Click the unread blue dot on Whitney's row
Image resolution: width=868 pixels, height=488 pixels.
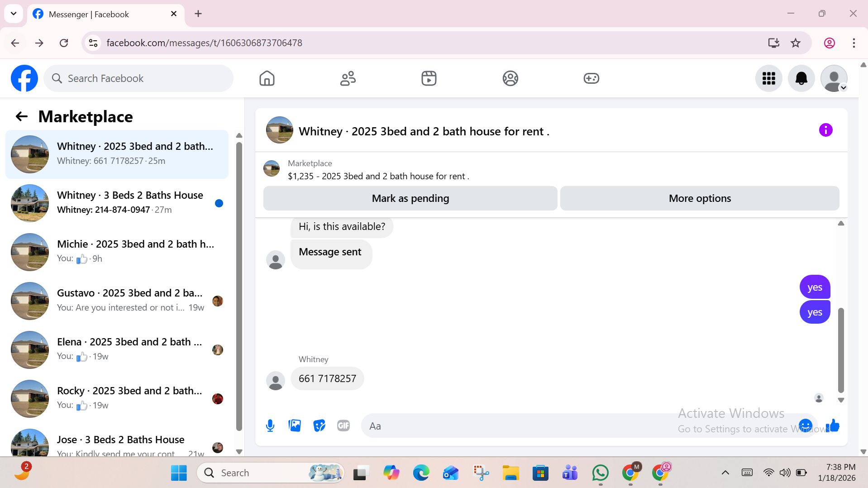[219, 203]
